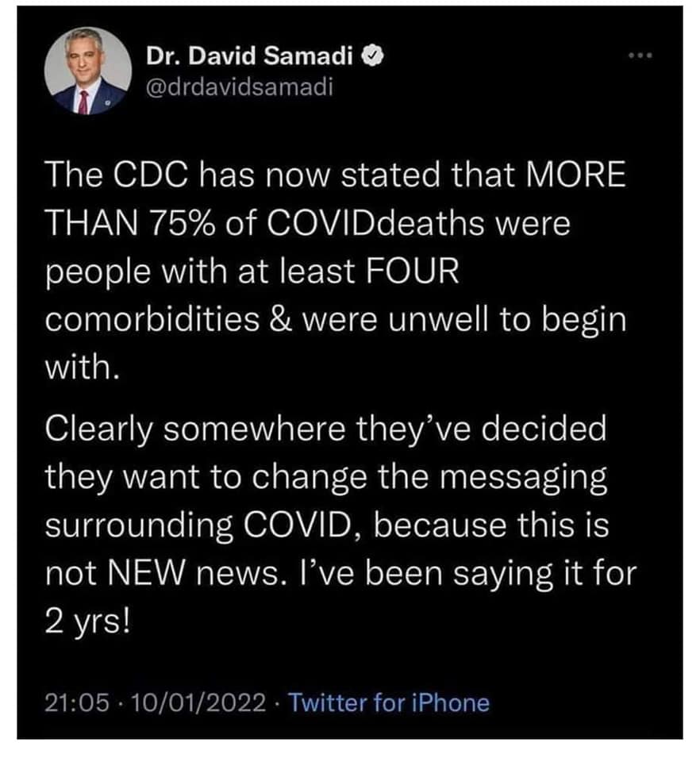Click the text "2 yrs!"

(87, 620)
